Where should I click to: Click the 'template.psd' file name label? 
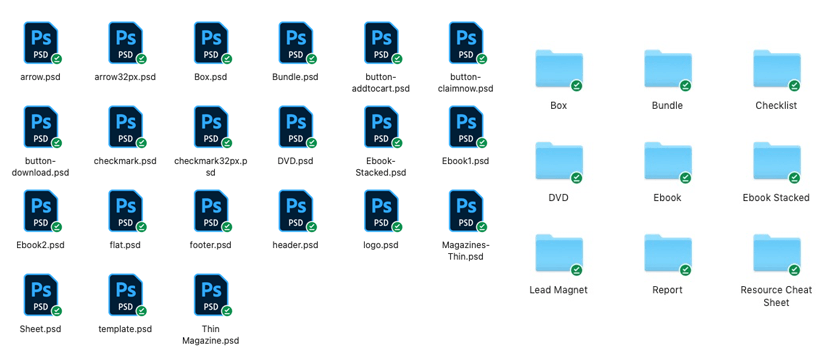[125, 329]
